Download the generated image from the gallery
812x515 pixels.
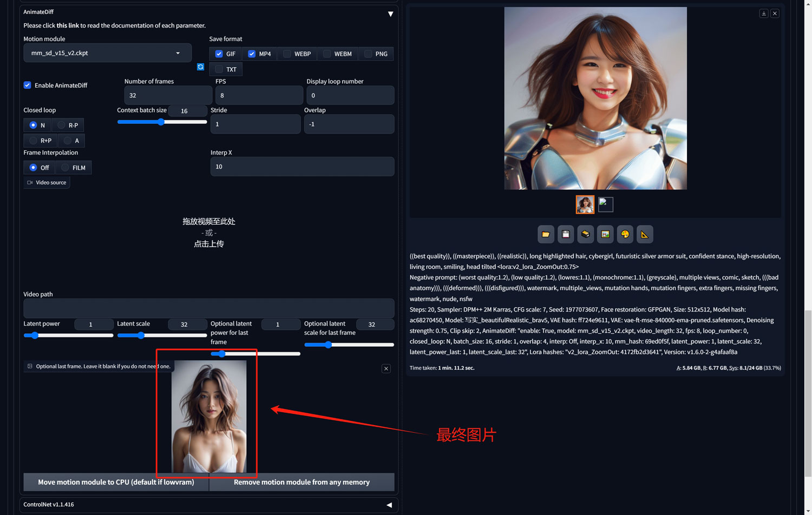(763, 14)
